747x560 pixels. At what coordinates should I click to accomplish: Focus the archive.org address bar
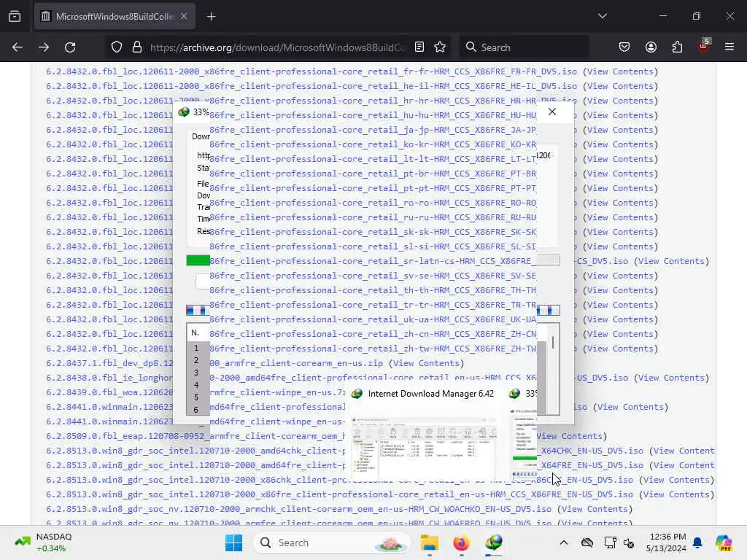click(278, 47)
